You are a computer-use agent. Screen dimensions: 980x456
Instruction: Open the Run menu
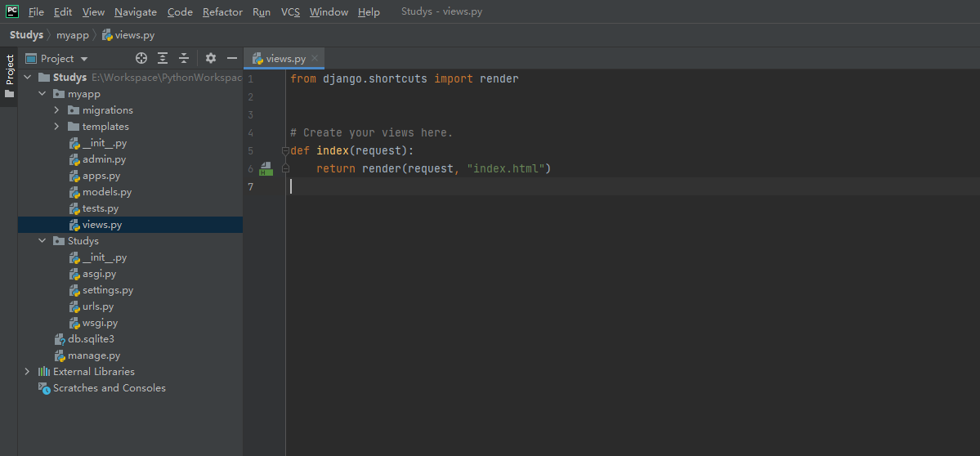coord(262,12)
